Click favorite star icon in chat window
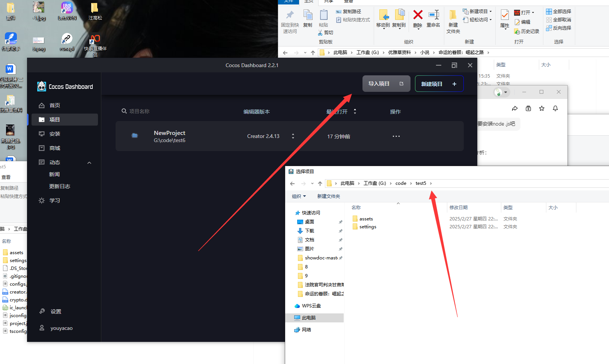Viewport: 609px width, 364px height. click(x=542, y=108)
